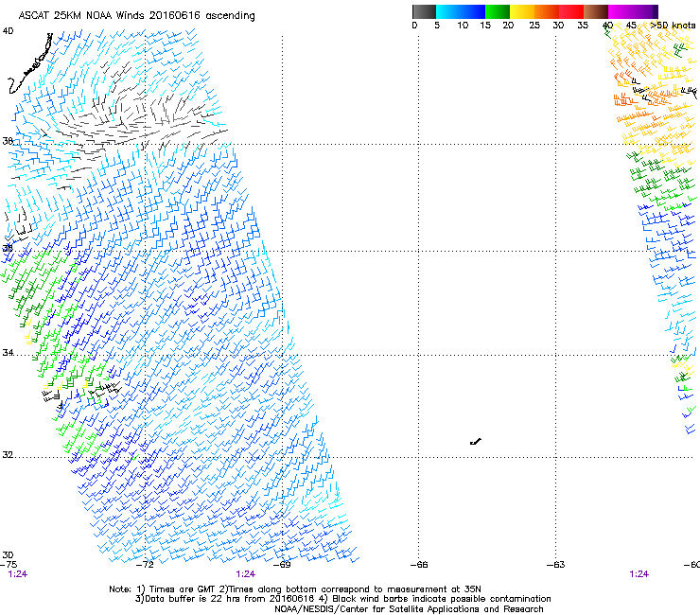The image size is (700, 615).
Task: Click the latitude axis label '38'
Action: point(8,141)
